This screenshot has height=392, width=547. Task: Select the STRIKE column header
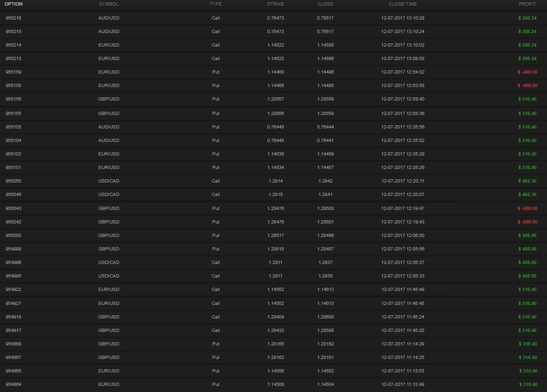(275, 4)
